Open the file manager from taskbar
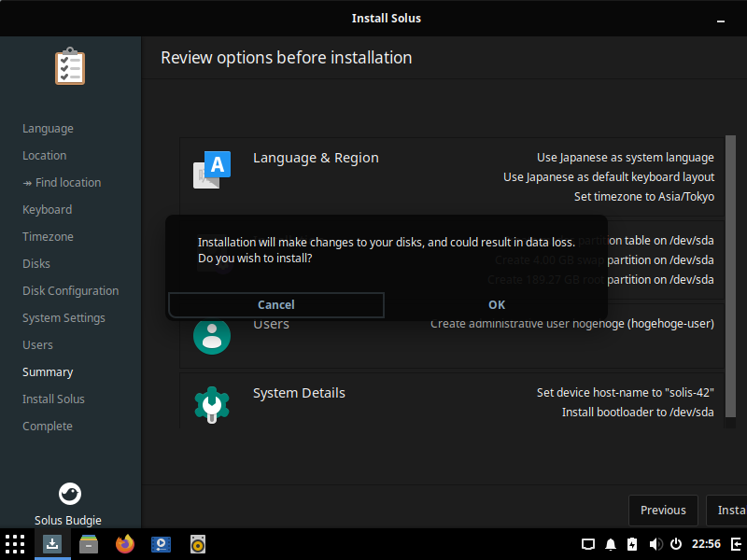Screen dimensions: 747x560 [x=89, y=544]
